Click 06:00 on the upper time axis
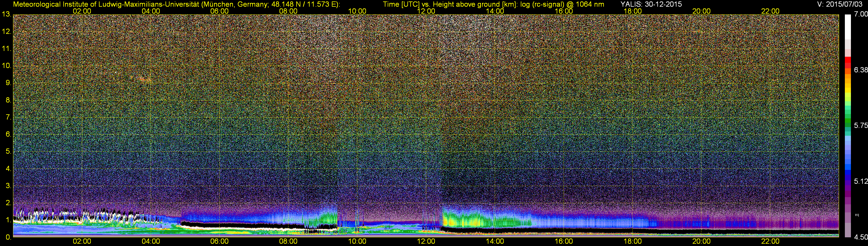Viewport: 868px width, 246px height. [x=219, y=11]
